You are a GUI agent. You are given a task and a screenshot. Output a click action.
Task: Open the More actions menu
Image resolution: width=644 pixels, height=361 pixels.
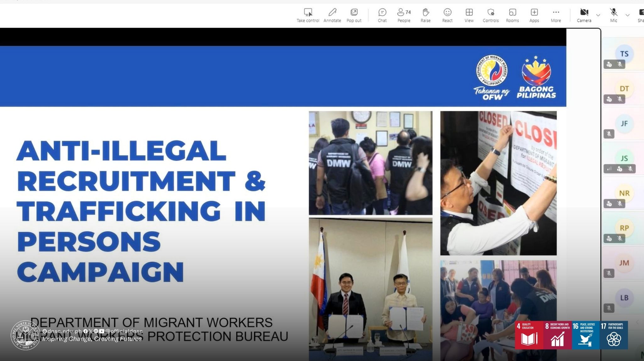click(x=556, y=15)
